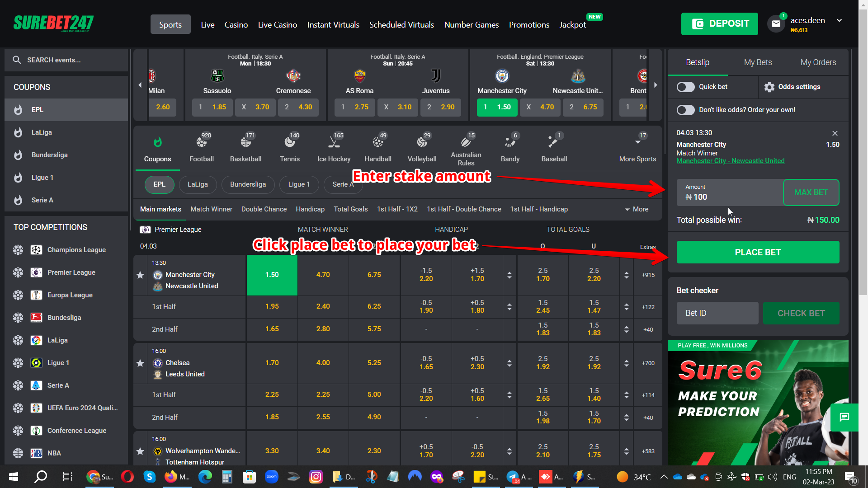Deselect Manchester City 1.50 odds cell

(x=272, y=275)
